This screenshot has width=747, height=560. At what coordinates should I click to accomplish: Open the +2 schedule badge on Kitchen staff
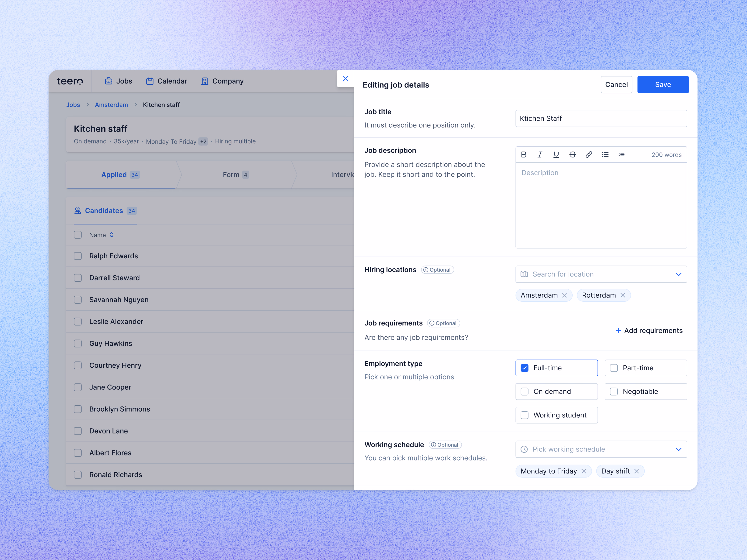[x=203, y=141]
